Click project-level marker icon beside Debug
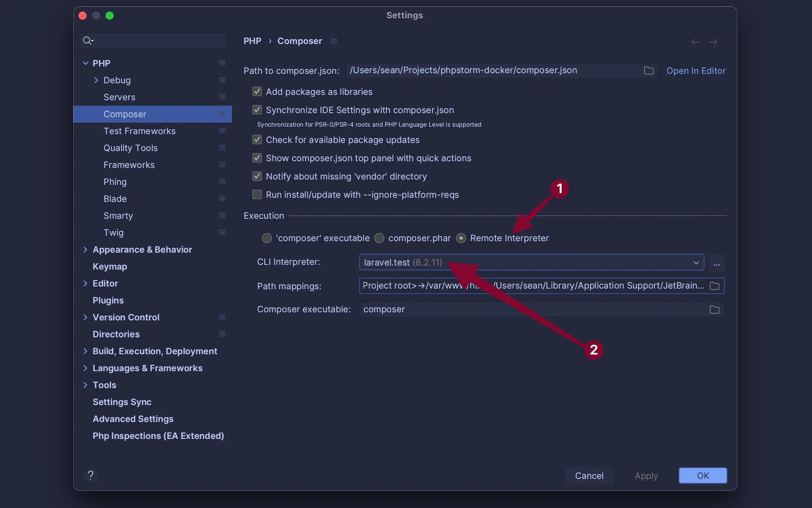Viewport: 812px width, 508px height. [222, 80]
